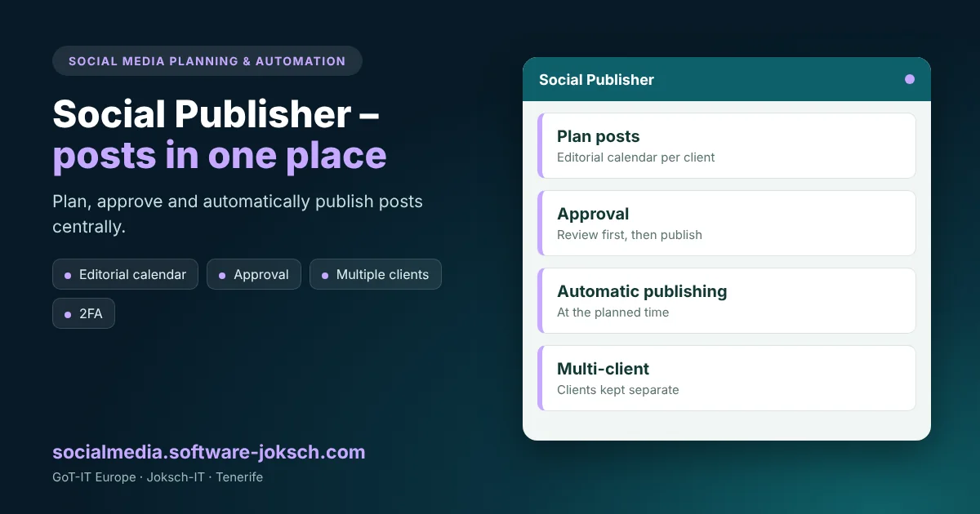980x514 pixels.
Task: Click the 'GoT-IT Europe · Joksch-IT · Tenerife' footer text
Action: 158,477
